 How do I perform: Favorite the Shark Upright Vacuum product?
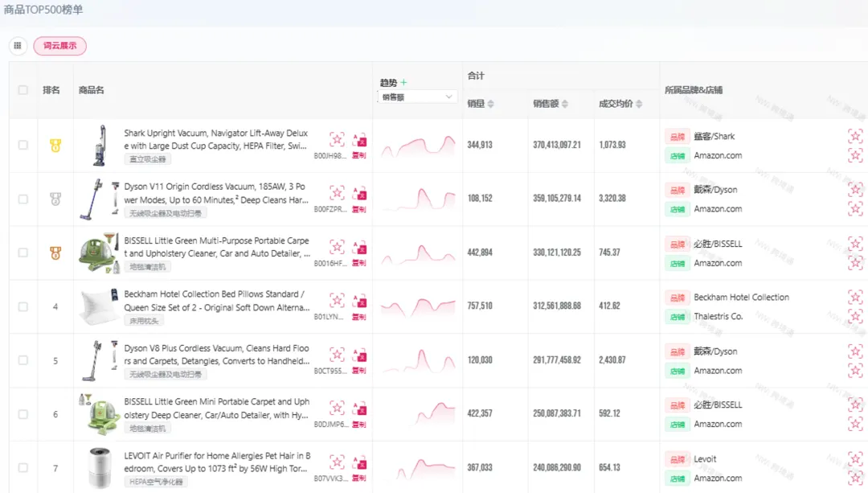337,139
